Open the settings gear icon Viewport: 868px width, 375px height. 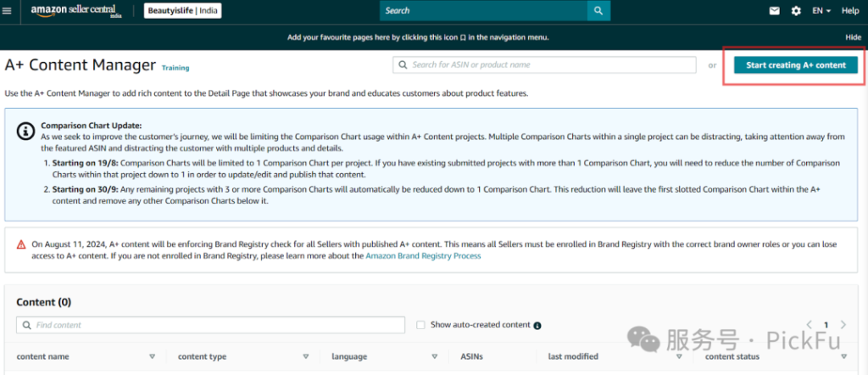796,11
